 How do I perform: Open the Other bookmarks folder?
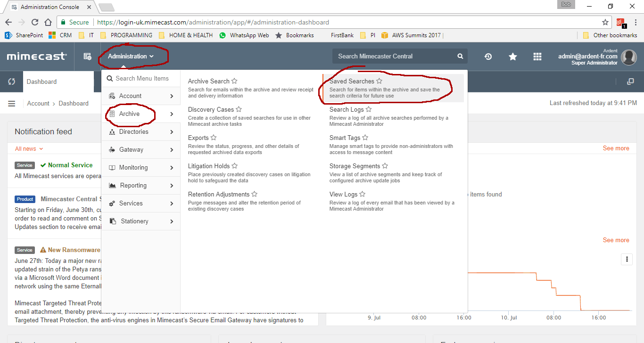point(610,35)
